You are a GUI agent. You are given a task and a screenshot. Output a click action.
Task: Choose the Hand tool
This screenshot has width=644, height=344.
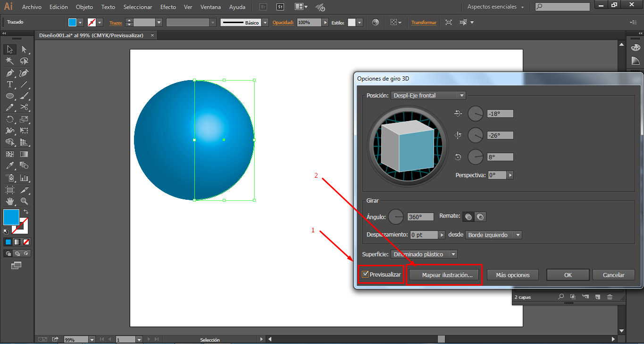(9, 201)
